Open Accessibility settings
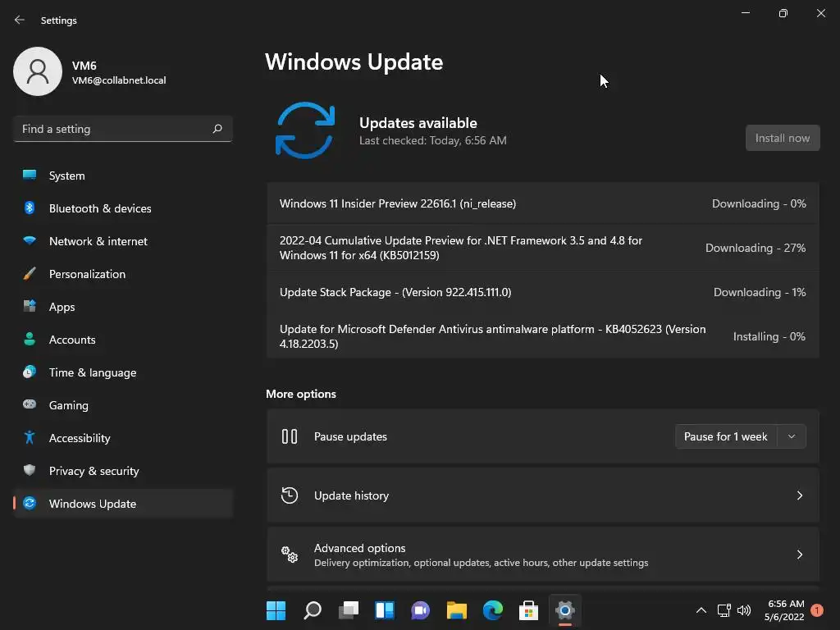 coord(123,438)
